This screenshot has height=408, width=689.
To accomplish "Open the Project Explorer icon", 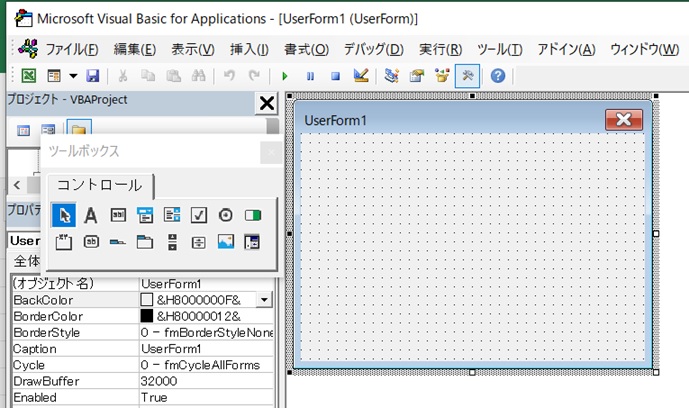I will (391, 76).
